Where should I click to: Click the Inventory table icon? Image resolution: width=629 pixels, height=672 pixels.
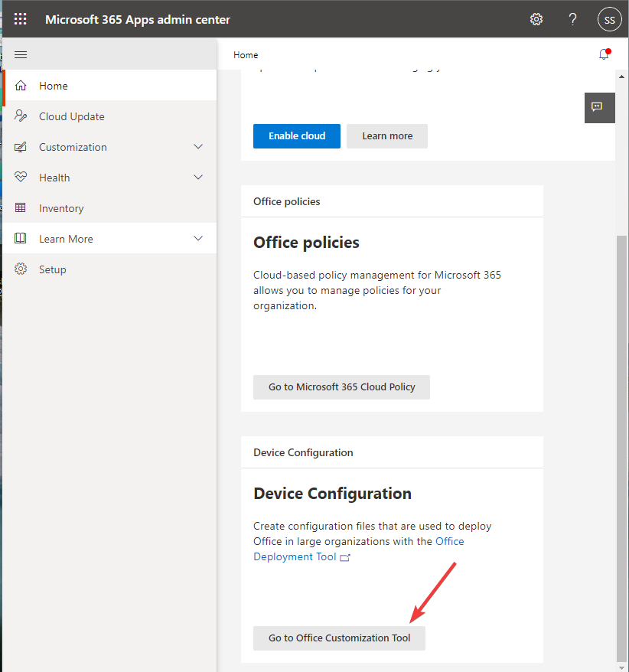click(x=21, y=208)
